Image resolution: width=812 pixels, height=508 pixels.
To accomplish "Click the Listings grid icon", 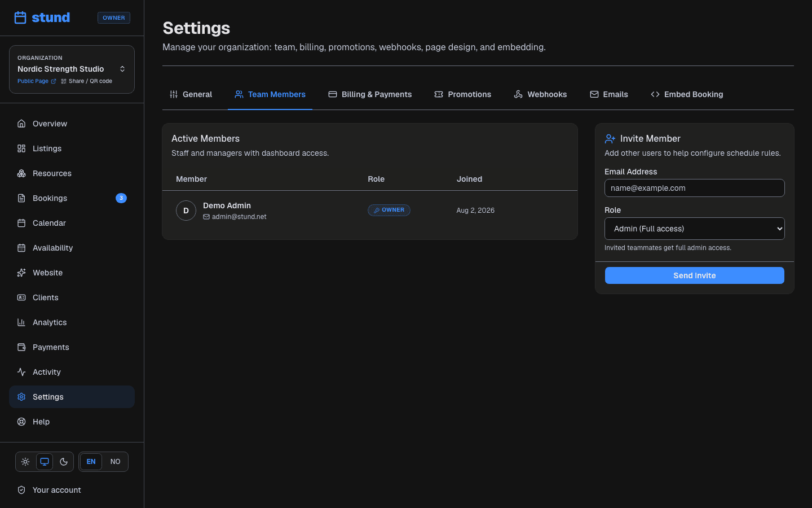I will pos(21,148).
